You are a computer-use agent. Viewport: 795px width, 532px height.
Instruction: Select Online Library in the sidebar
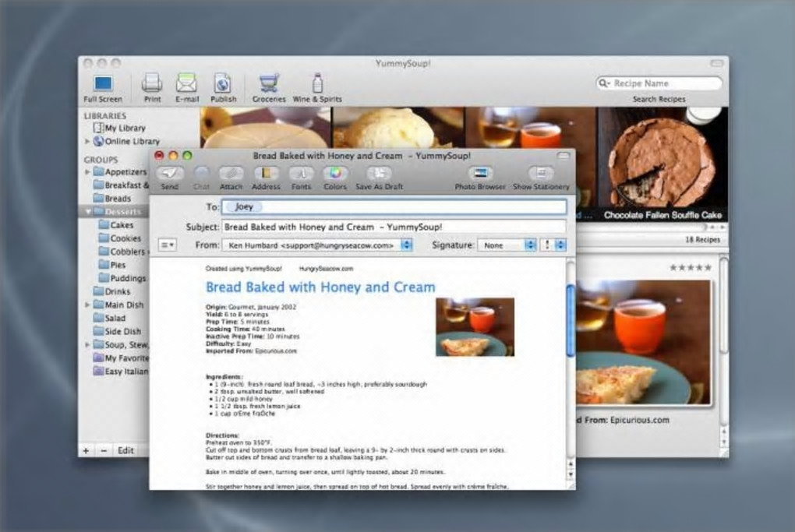click(126, 141)
